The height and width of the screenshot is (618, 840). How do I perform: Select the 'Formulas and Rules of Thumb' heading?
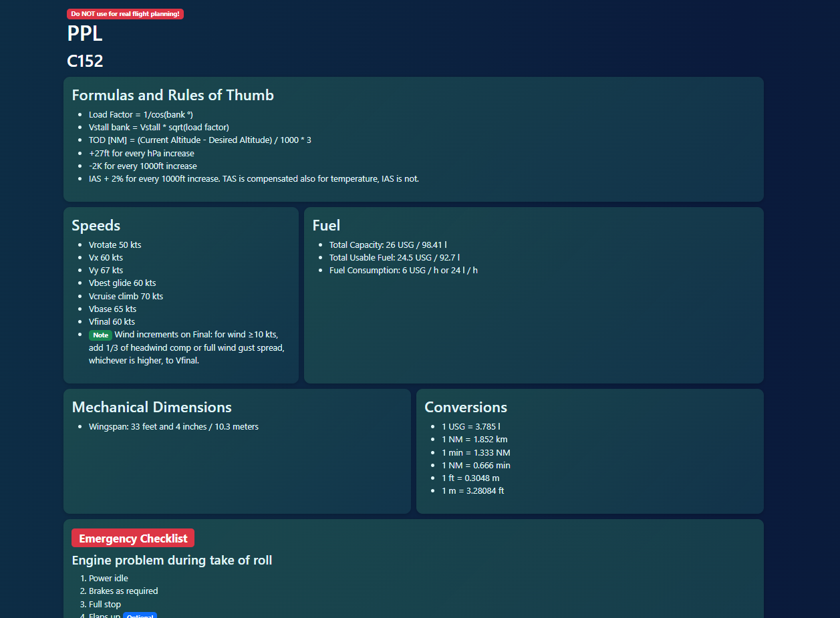tap(172, 96)
